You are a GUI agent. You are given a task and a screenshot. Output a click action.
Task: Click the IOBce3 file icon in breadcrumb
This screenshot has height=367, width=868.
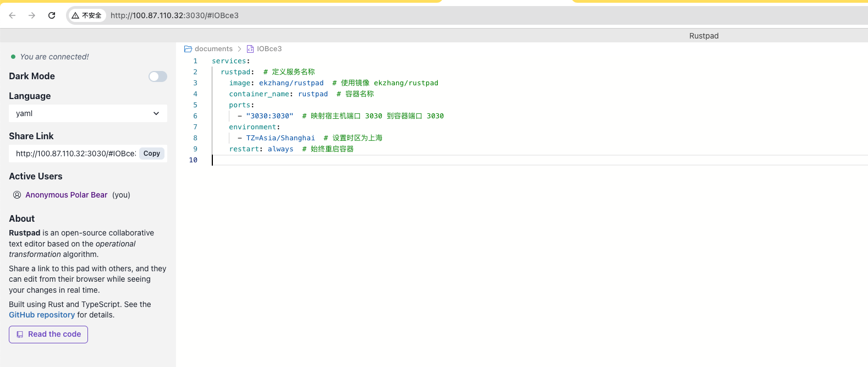coord(250,49)
